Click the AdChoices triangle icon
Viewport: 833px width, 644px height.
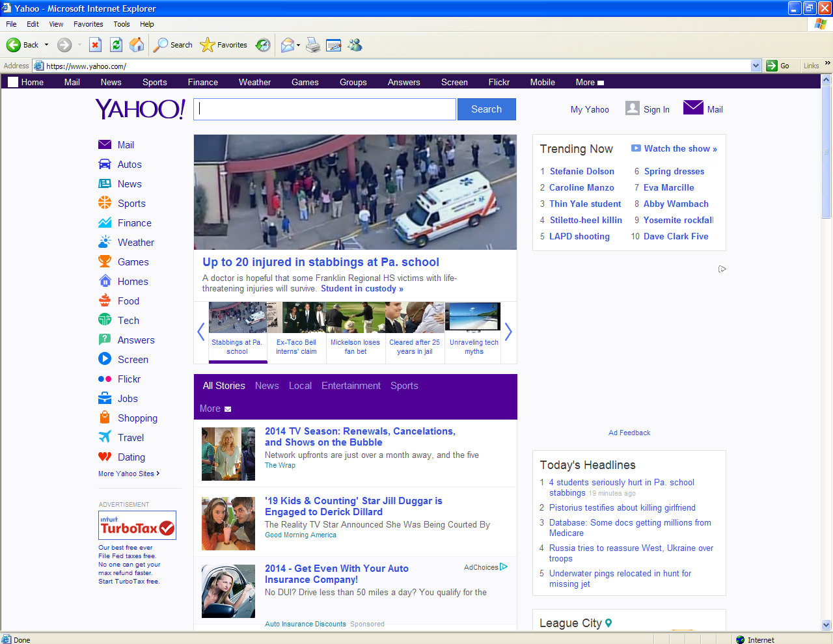pyautogui.click(x=504, y=567)
